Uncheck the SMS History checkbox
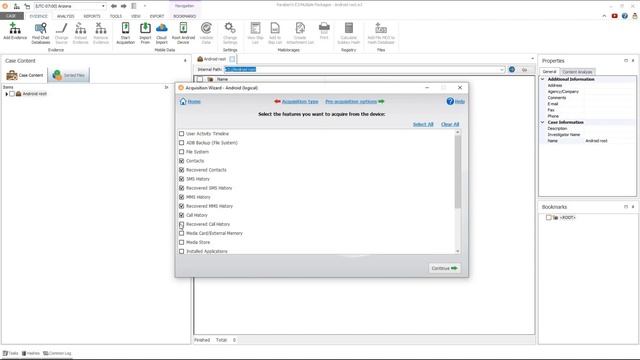Screen dimensions: 640x360 coord(182,179)
